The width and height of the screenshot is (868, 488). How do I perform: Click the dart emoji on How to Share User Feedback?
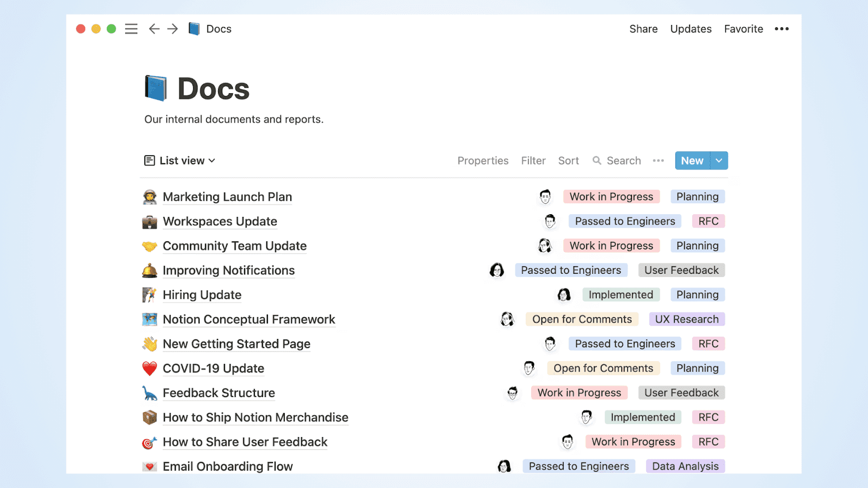coord(150,441)
